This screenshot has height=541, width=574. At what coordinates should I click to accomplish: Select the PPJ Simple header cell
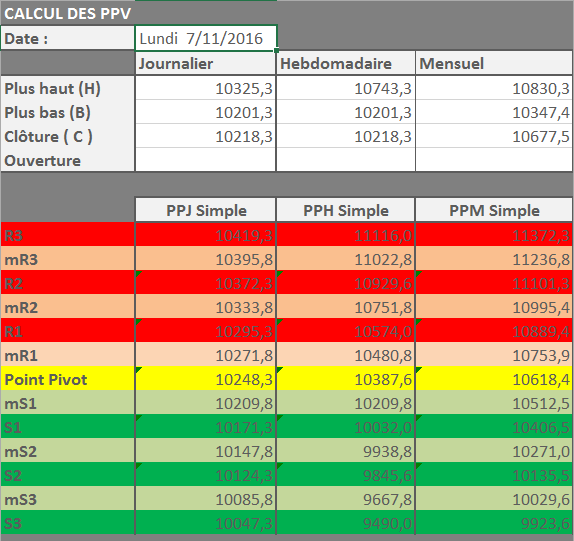[x=205, y=210]
